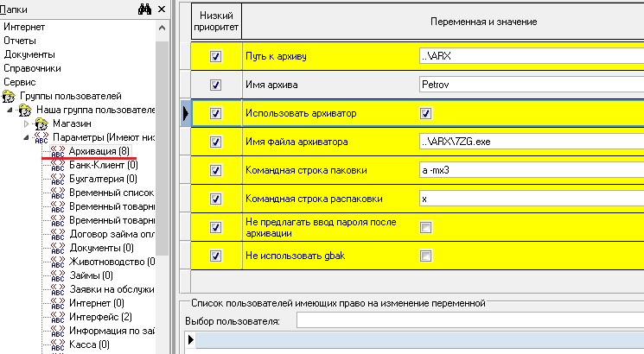The width and height of the screenshot is (644, 354).
Task: Collapse the Наша группа пользователей node
Action: [10, 110]
